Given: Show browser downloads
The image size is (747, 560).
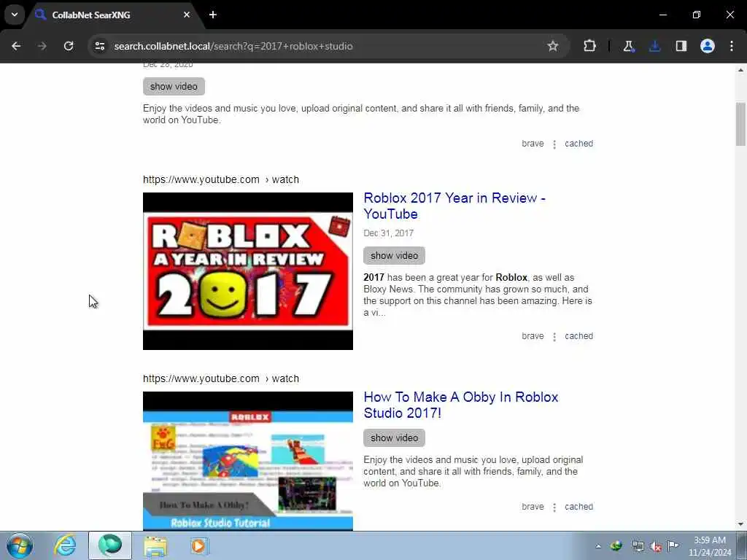Looking at the screenshot, I should coord(654,46).
